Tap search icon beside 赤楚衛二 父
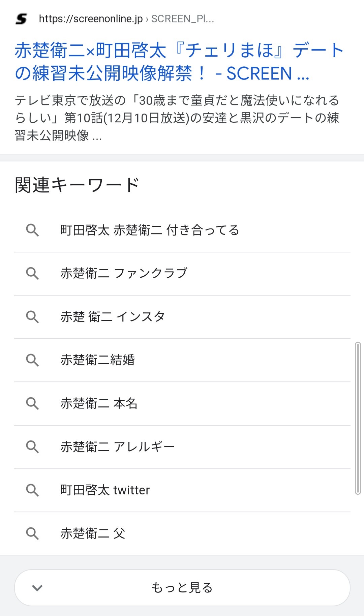 coord(32,533)
